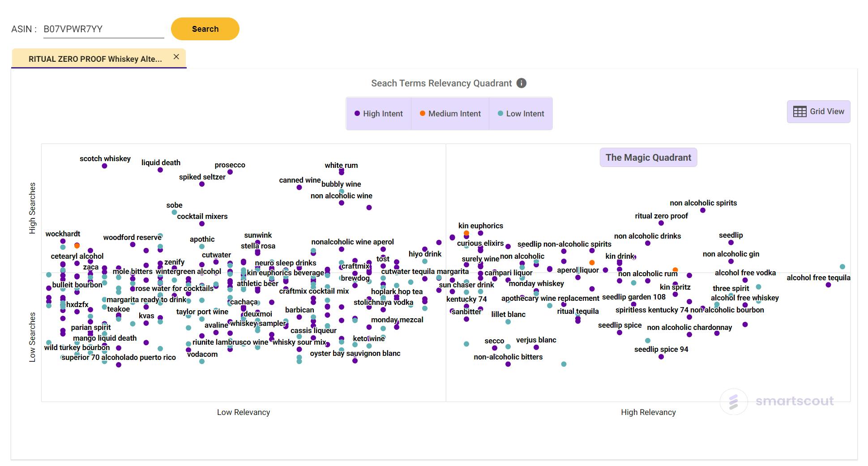The width and height of the screenshot is (868, 466).
Task: Click the "lillet blanc" label
Action: (509, 314)
